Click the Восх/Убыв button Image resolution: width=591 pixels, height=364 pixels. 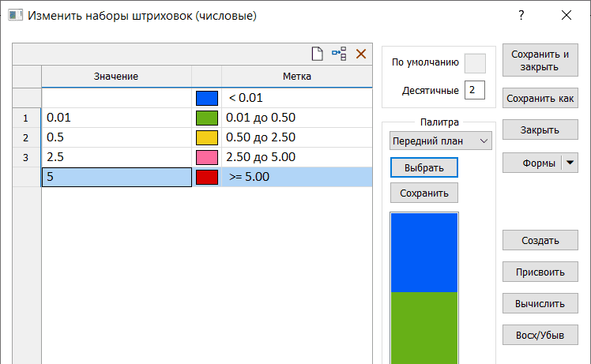(x=540, y=335)
